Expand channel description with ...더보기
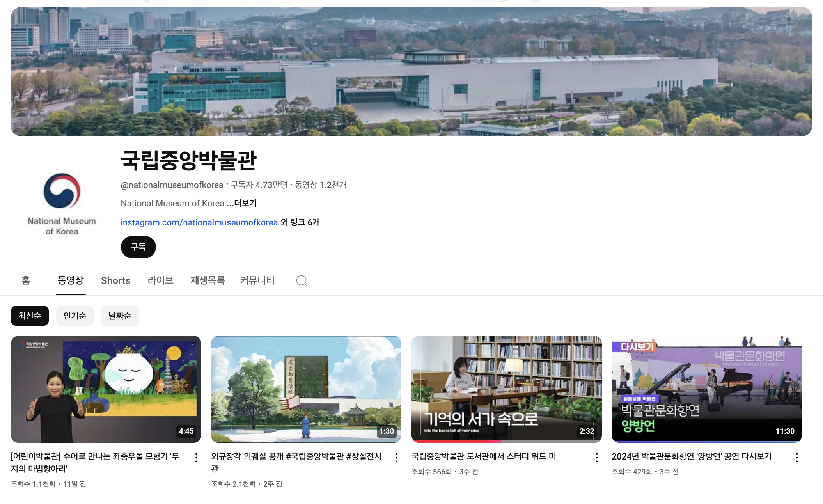The height and width of the screenshot is (504, 823). (242, 203)
